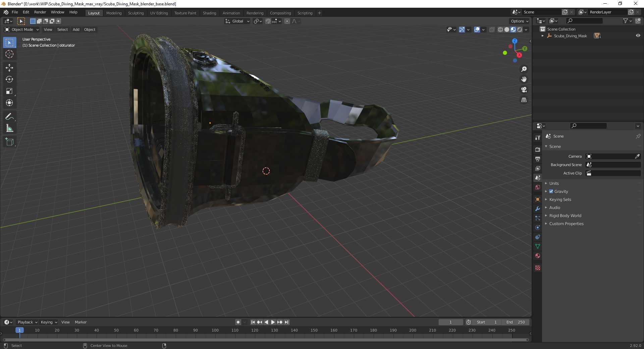Toggle use preview range clock icon
This screenshot has height=349, width=644.
(469, 322)
